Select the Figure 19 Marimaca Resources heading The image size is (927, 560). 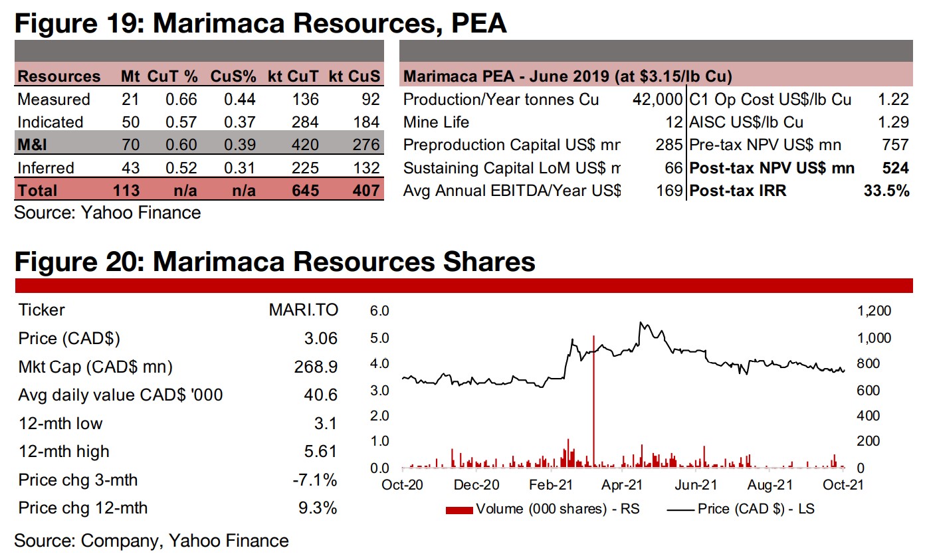click(x=260, y=24)
